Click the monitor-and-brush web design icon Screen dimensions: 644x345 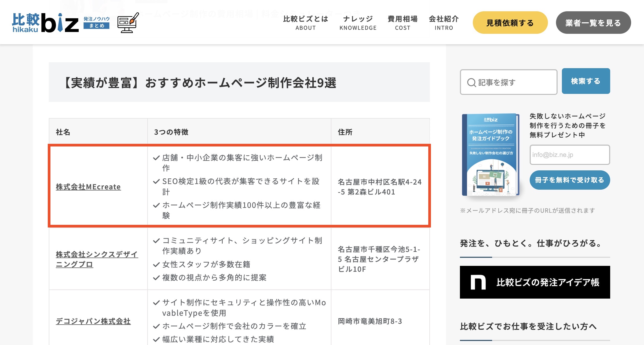128,23
